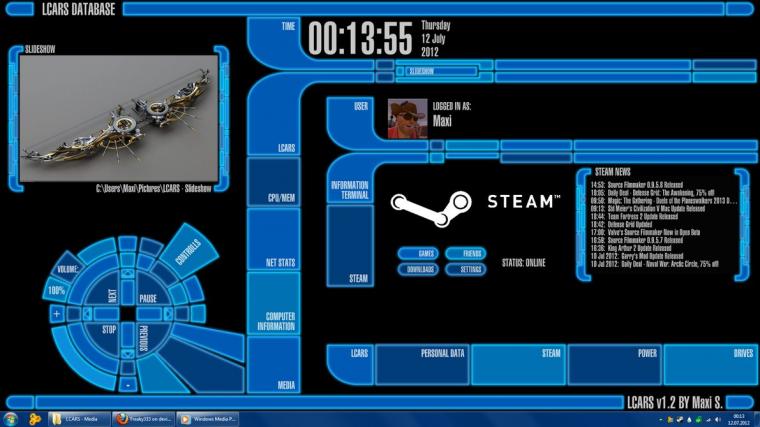This screenshot has height=427, width=760.
Task: Select LCARS in the bottom menu
Action: [350, 364]
